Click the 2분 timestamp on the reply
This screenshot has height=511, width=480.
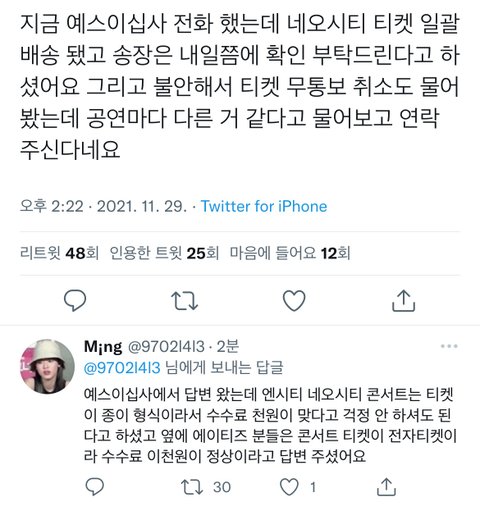tap(228, 347)
